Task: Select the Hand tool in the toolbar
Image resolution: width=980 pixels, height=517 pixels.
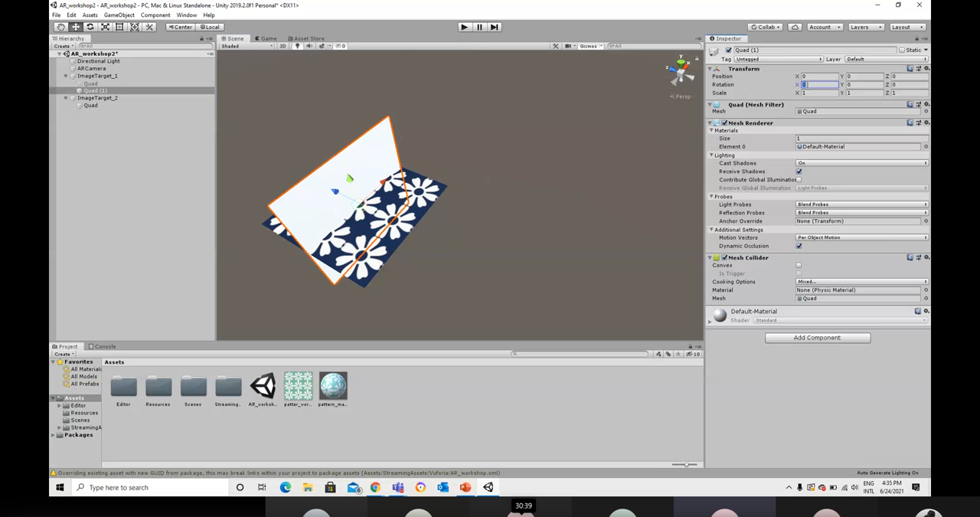Action: (x=60, y=27)
